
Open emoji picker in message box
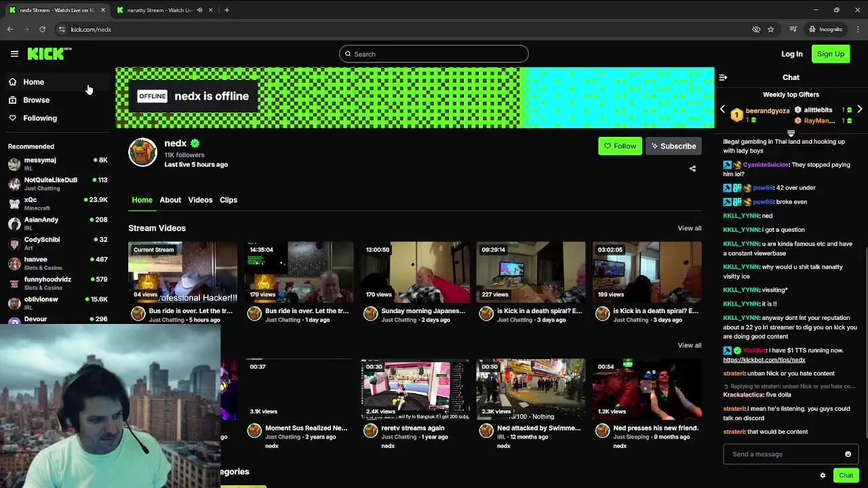tap(848, 454)
